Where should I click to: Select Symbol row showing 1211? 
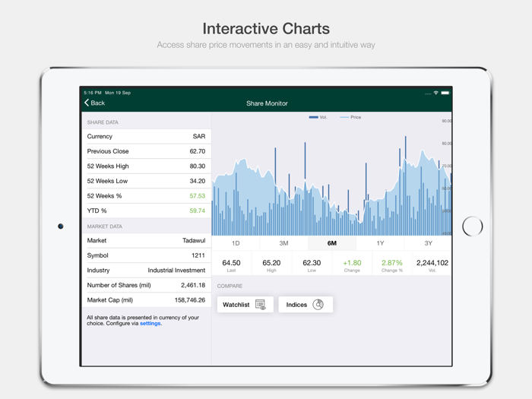tap(147, 255)
